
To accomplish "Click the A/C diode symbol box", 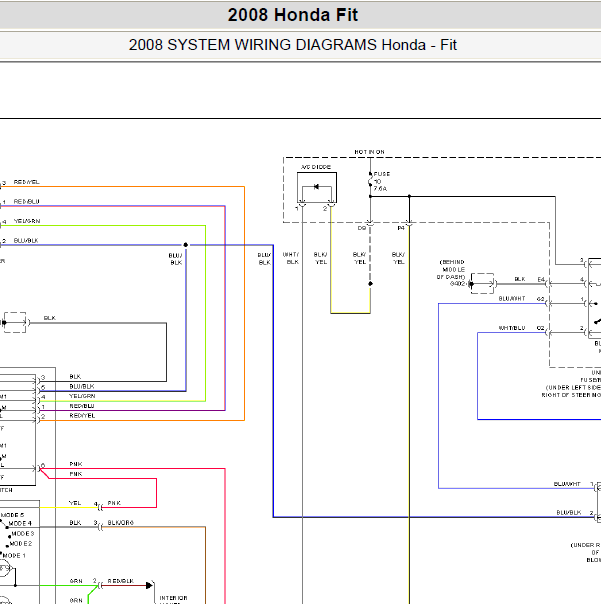I will click(x=317, y=187).
